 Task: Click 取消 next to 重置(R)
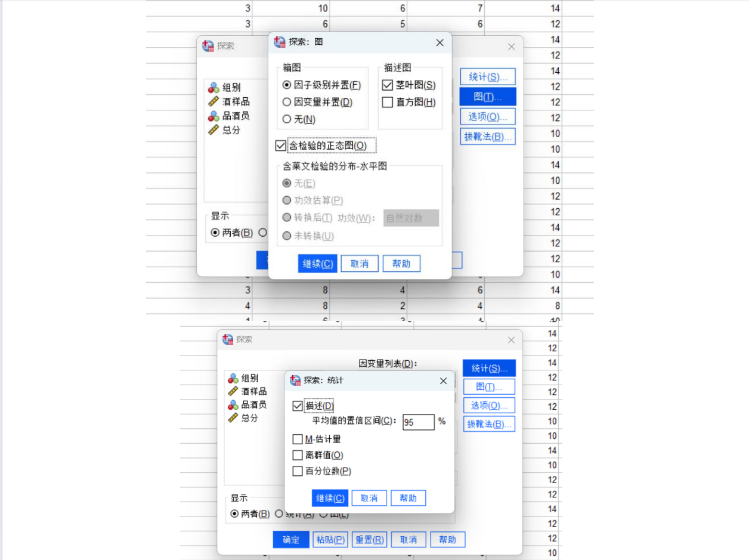pyautogui.click(x=408, y=540)
